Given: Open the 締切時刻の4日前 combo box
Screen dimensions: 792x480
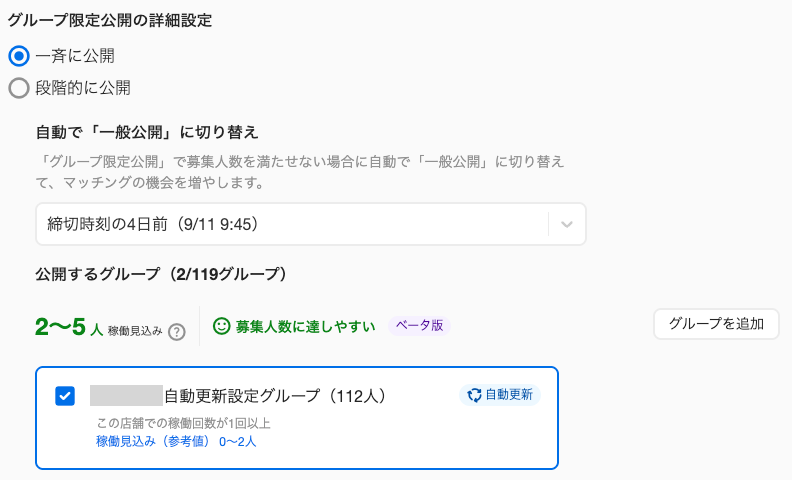Looking at the screenshot, I should [x=311, y=224].
